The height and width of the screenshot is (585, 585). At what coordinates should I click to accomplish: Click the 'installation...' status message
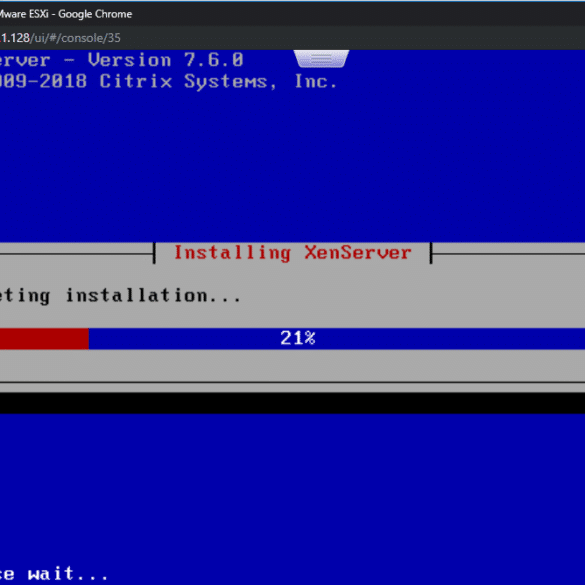pos(153,295)
